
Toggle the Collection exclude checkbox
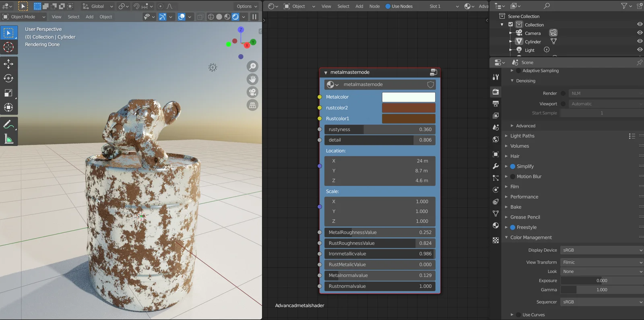click(511, 25)
